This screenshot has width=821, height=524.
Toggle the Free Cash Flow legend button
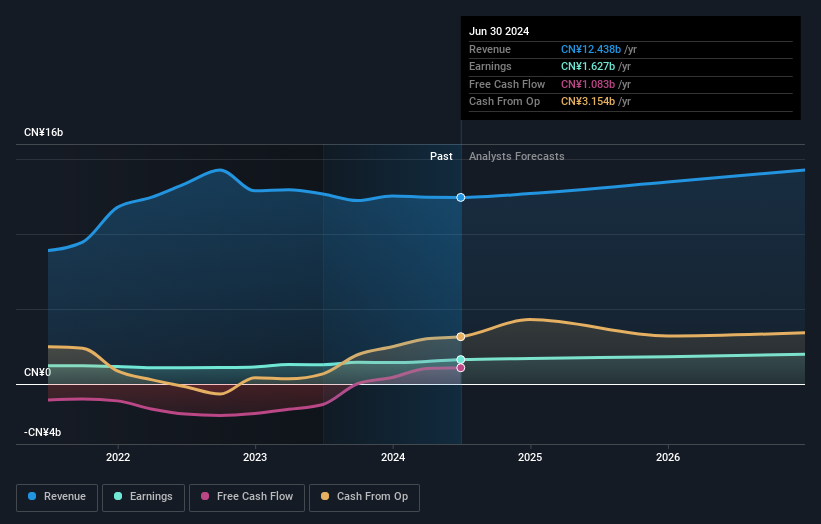click(x=247, y=497)
